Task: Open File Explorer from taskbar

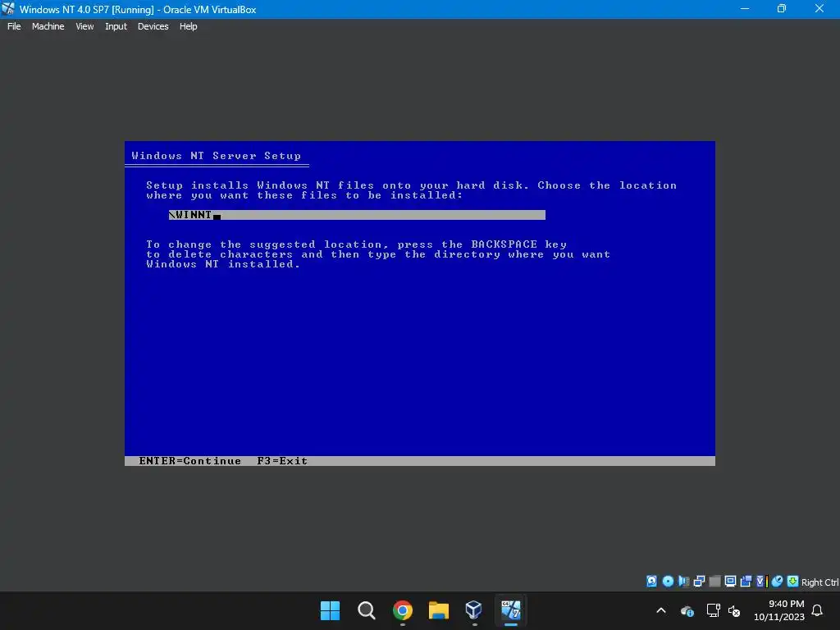Action: coord(439,610)
